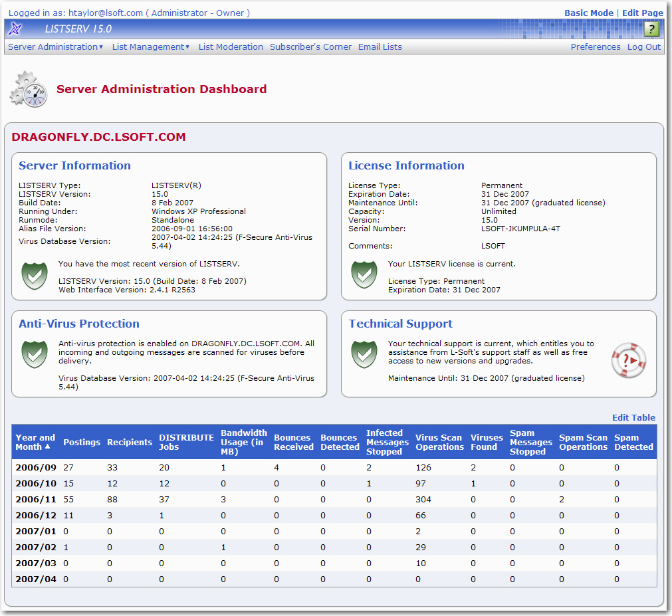Open help via the question mark icon
672x616 pixels.
click(x=651, y=29)
